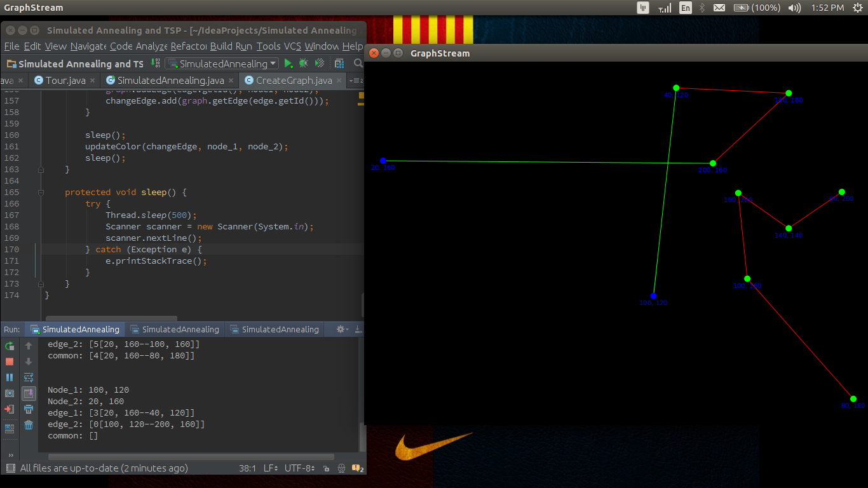Change line separator LF in the status bar
The height and width of the screenshot is (488, 868).
[271, 468]
